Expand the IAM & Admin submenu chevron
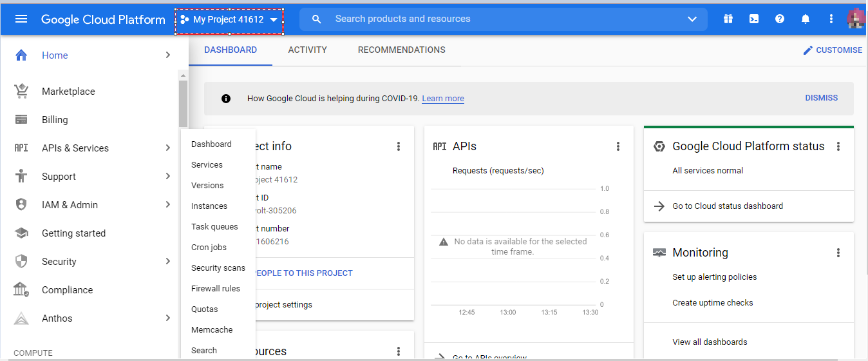This screenshot has height=361, width=868. click(167, 205)
